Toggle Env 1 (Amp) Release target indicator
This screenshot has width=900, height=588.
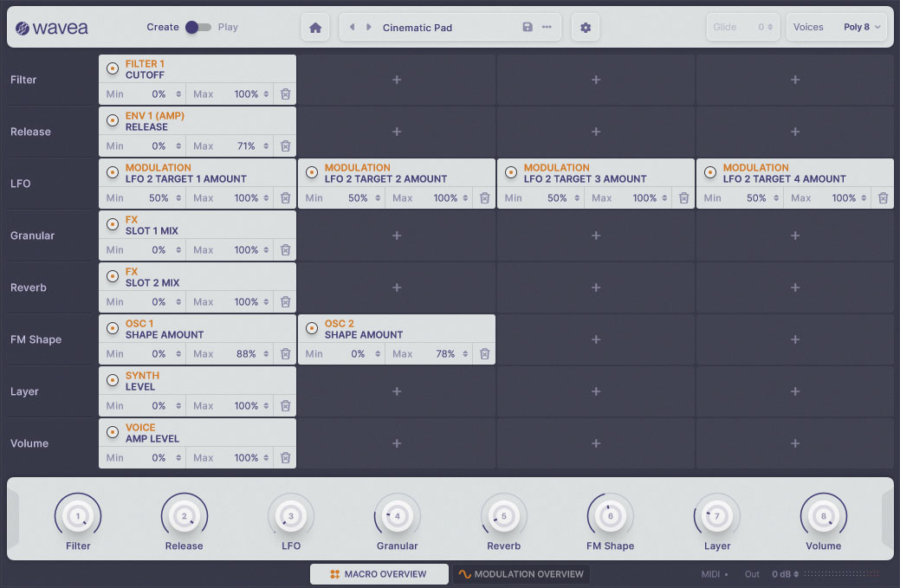click(113, 120)
